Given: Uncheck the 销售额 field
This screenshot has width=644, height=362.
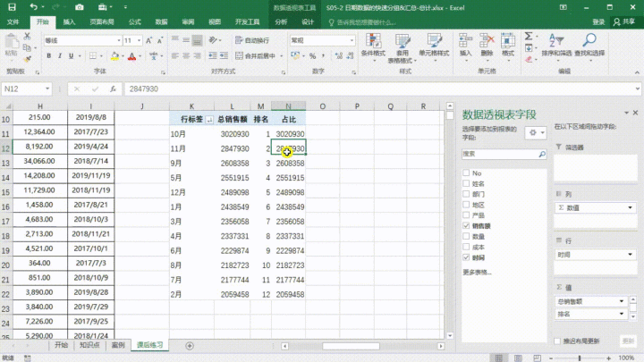Looking at the screenshot, I should pyautogui.click(x=466, y=225).
